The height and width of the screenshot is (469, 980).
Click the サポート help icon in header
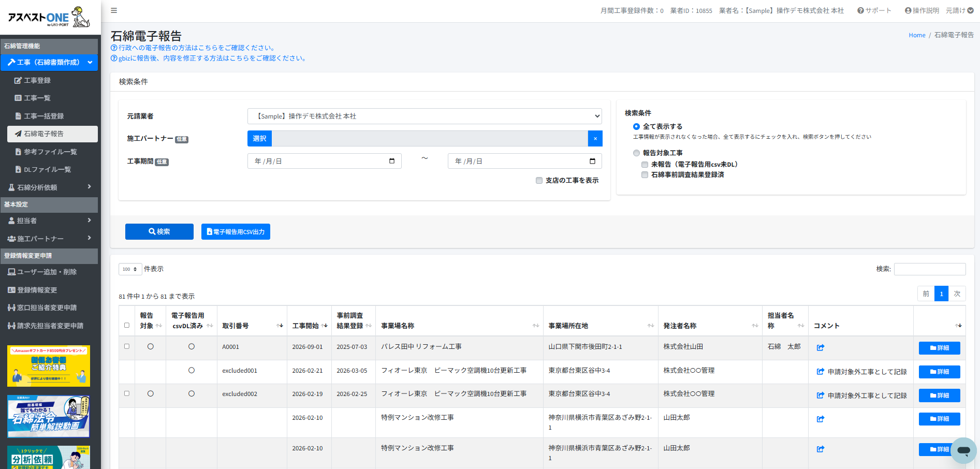[x=860, y=10]
